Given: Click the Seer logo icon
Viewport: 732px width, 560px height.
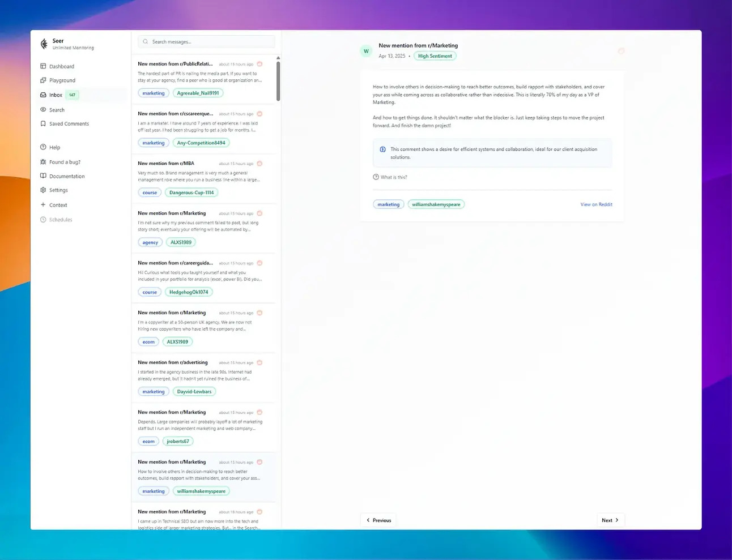Looking at the screenshot, I should (44, 44).
